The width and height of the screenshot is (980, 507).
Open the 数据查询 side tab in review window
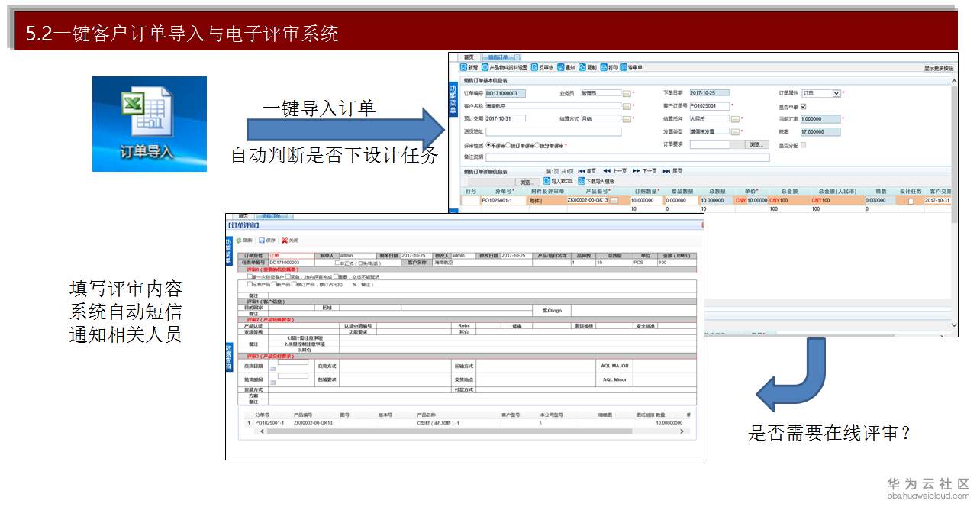click(228, 357)
